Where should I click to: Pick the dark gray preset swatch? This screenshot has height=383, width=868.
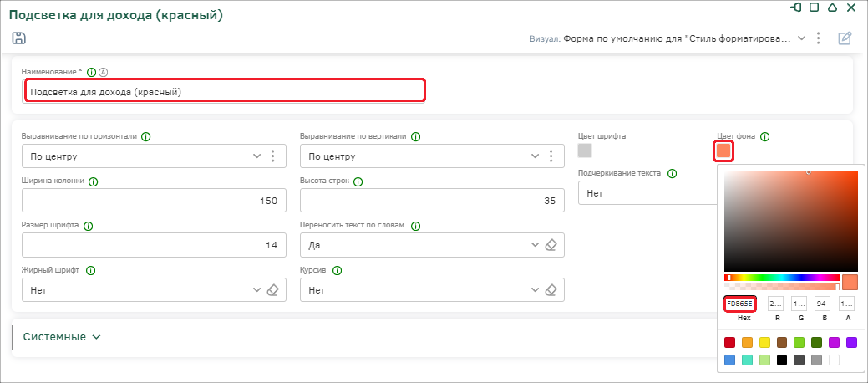[799, 360]
